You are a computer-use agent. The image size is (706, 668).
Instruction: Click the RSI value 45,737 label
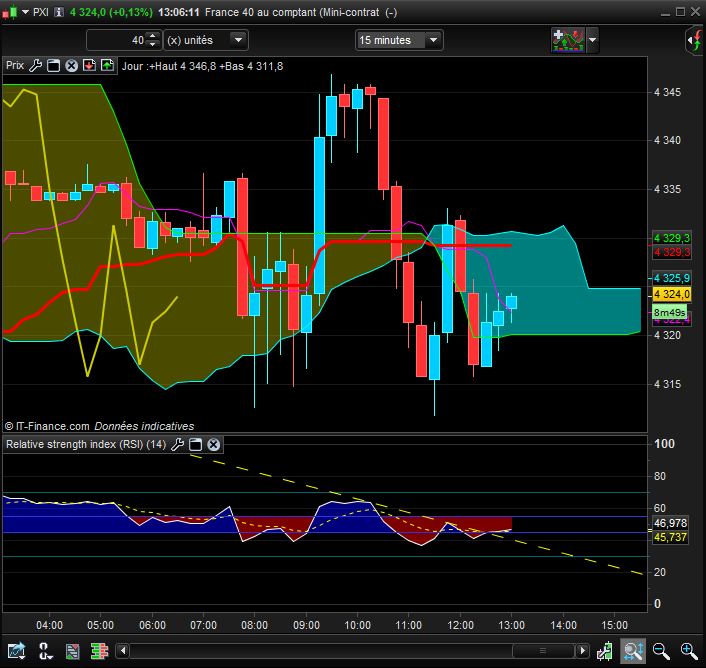(670, 537)
